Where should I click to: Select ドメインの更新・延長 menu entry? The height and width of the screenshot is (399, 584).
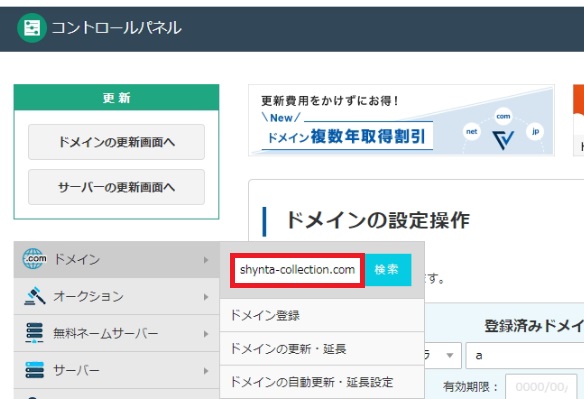point(322,349)
